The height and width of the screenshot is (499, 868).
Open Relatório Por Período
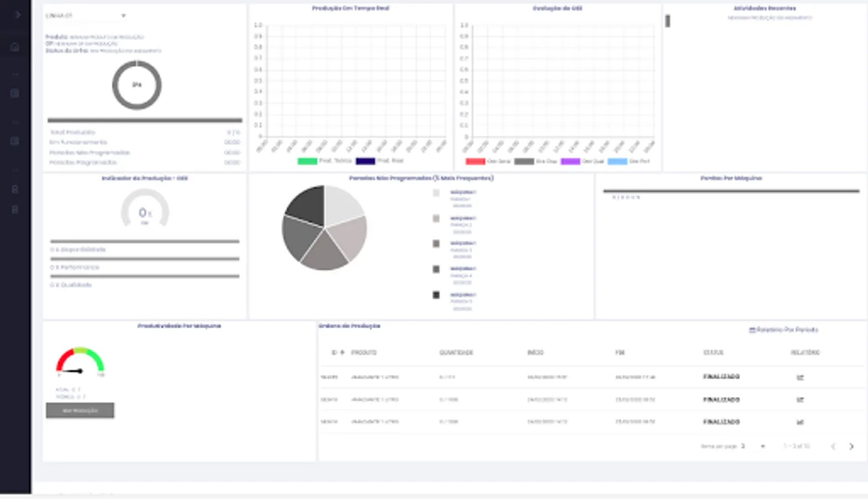pos(783,329)
